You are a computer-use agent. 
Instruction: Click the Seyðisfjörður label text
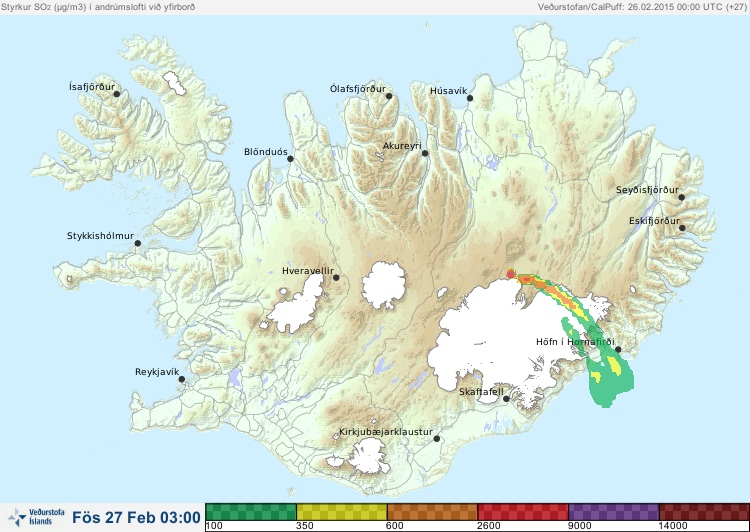[647, 190]
